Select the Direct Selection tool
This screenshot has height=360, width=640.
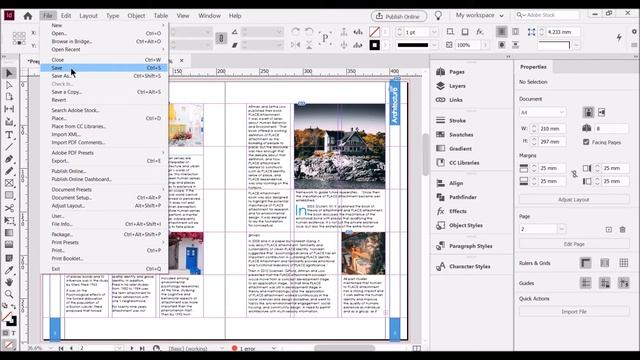pos(9,85)
